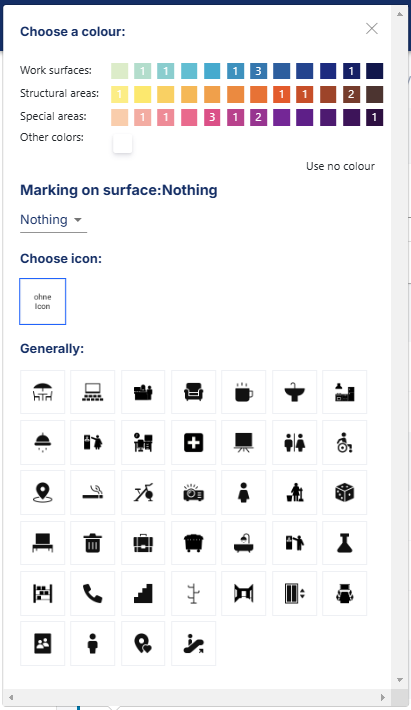411x710 pixels.
Task: Select the trash bin icon
Action: point(92,543)
